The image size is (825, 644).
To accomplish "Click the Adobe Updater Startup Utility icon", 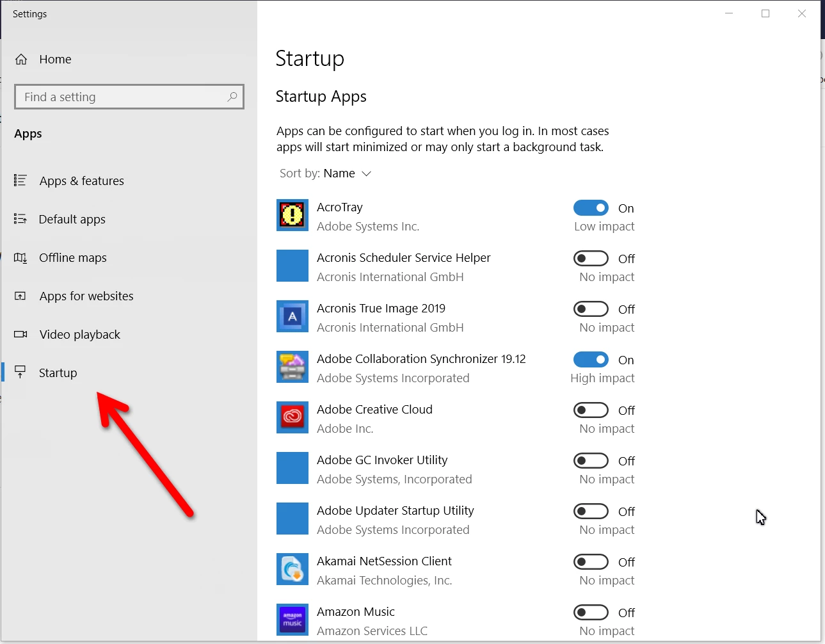I will (292, 519).
